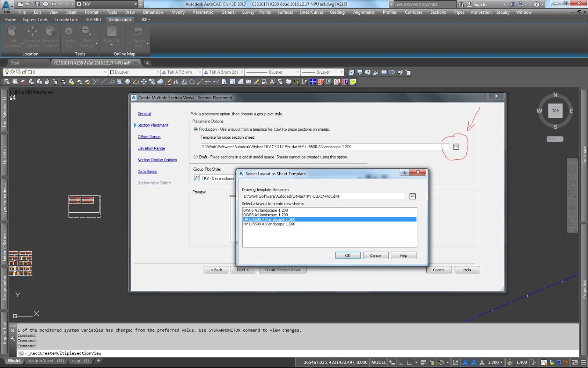The width and height of the screenshot is (588, 368).
Task: Click Create Section Views button
Action: (x=282, y=270)
